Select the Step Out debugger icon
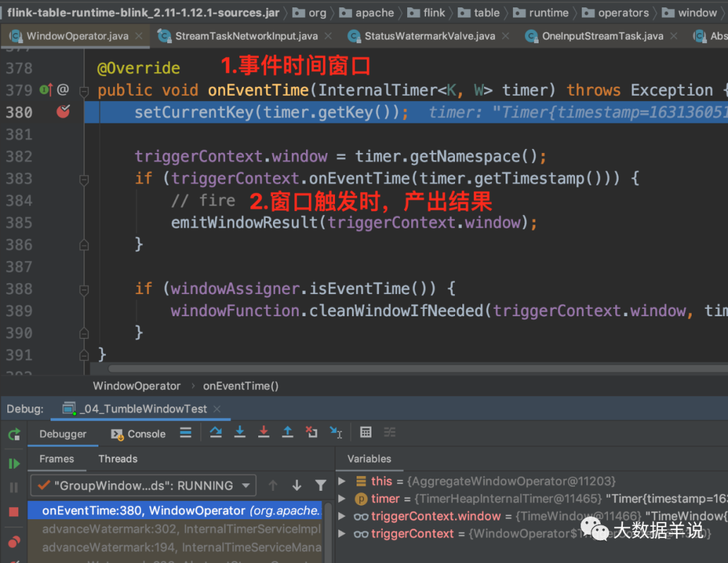 (286, 434)
